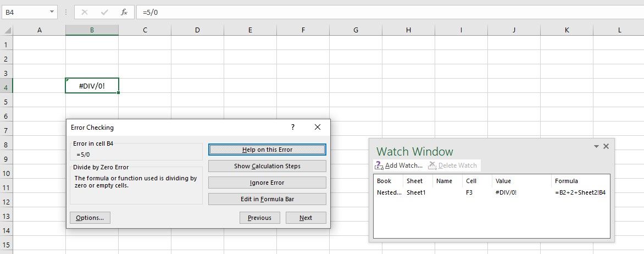Select column H header

(408, 30)
